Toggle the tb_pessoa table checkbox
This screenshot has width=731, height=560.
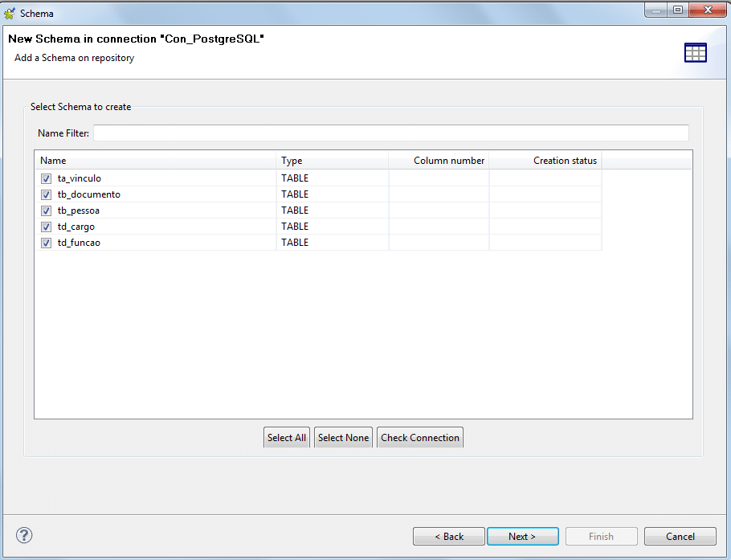(47, 211)
